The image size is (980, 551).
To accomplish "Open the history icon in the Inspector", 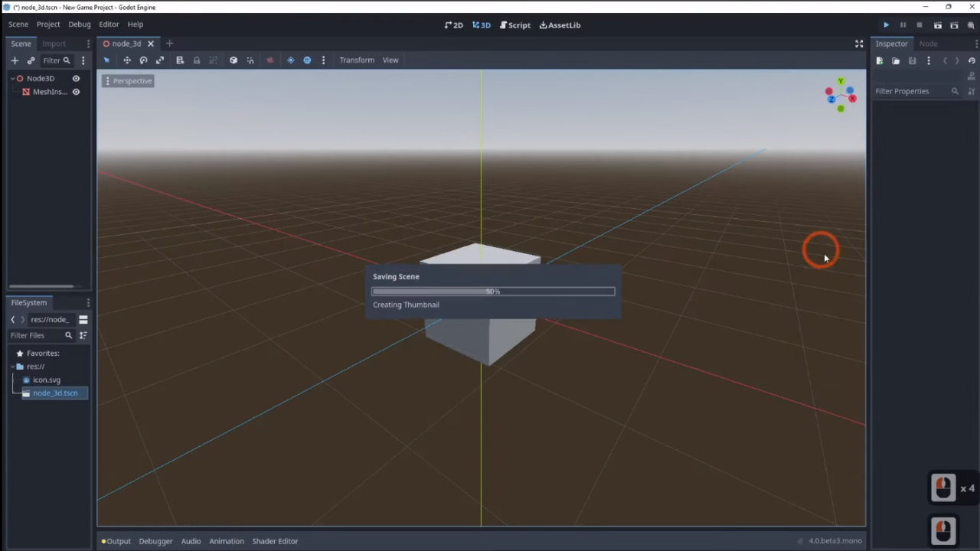I will [x=972, y=60].
